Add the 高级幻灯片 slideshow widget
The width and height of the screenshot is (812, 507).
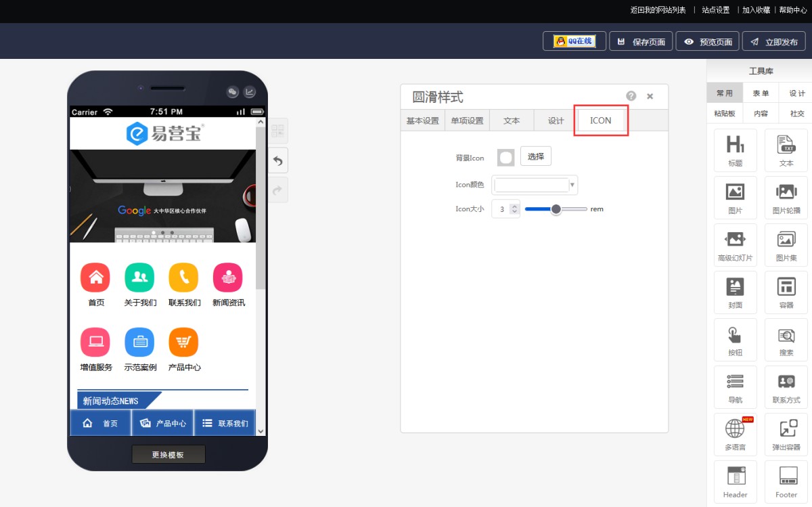pos(735,245)
